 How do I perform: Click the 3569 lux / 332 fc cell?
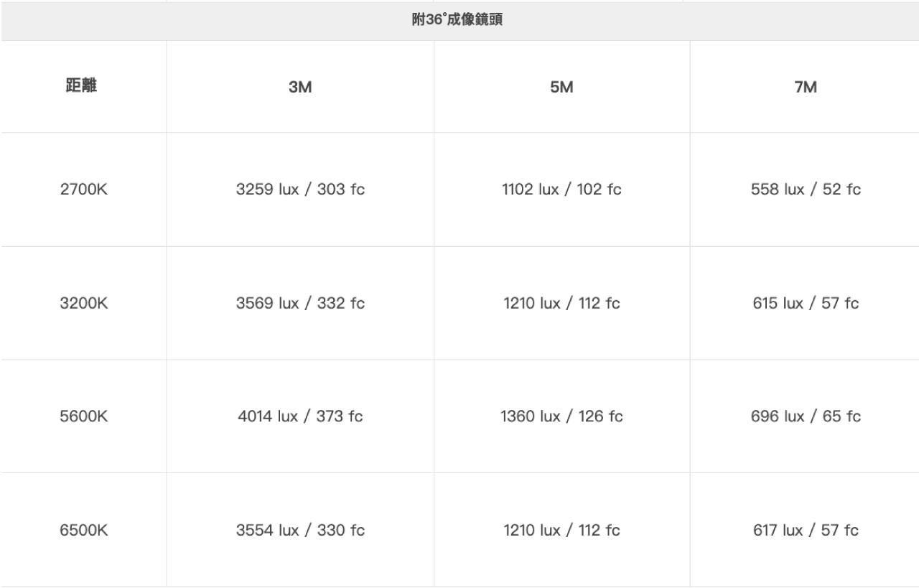pyautogui.click(x=300, y=303)
